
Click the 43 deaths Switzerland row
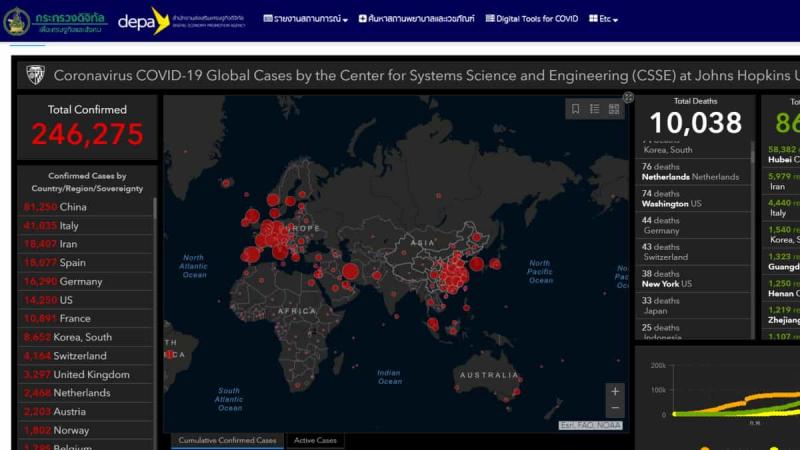pyautogui.click(x=693, y=252)
